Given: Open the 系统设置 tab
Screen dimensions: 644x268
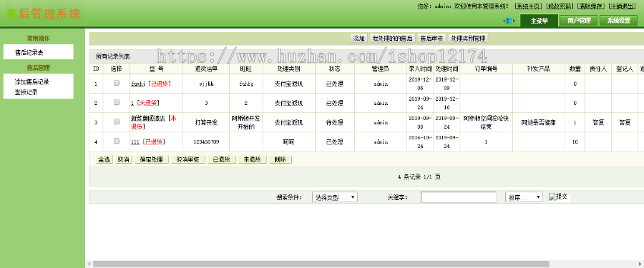Looking at the screenshot, I should 618,21.
